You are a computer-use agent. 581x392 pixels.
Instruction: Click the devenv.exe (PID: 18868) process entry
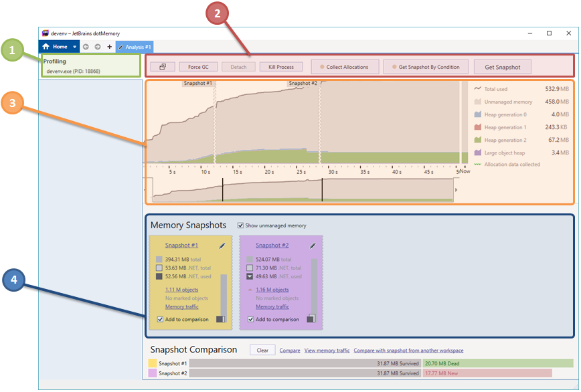[74, 71]
